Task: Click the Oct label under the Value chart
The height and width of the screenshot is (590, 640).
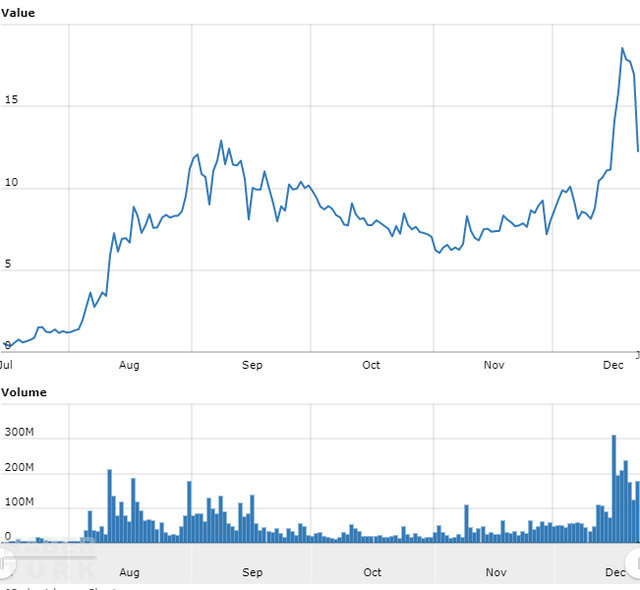Action: 371,366
